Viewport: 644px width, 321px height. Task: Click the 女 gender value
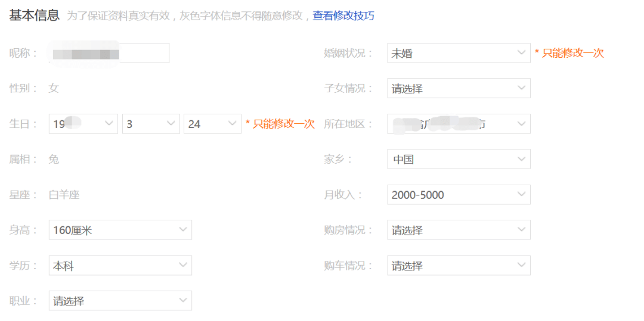(x=54, y=88)
